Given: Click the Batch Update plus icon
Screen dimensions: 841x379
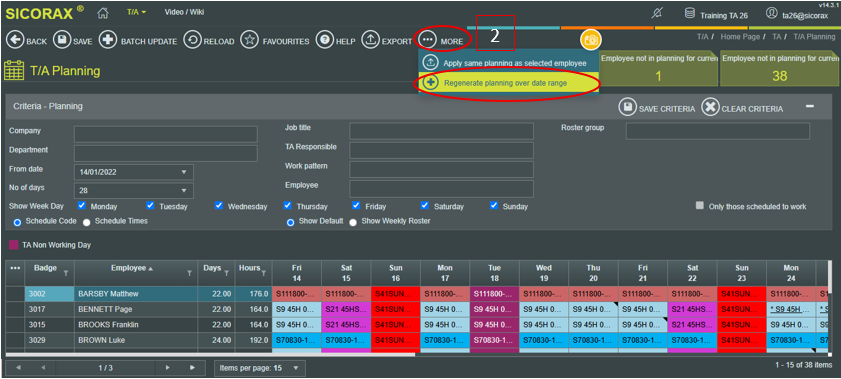Looking at the screenshot, I should coord(108,40).
